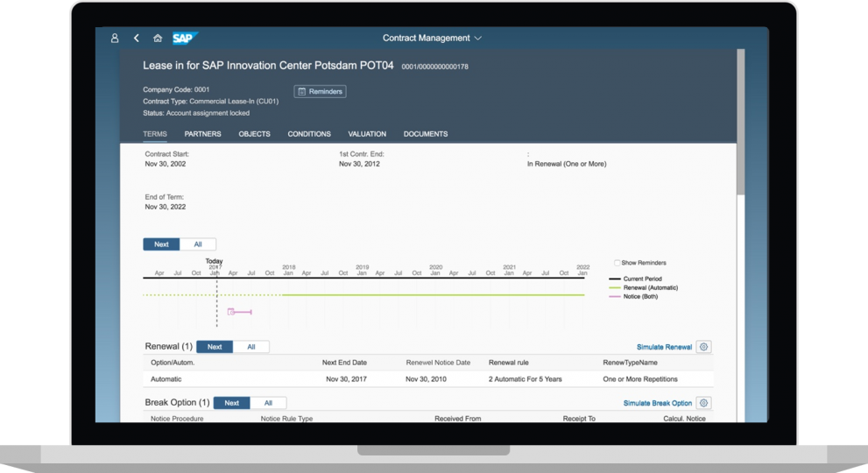Click the Today marker on the timeline
868x473 pixels.
pyautogui.click(x=215, y=261)
